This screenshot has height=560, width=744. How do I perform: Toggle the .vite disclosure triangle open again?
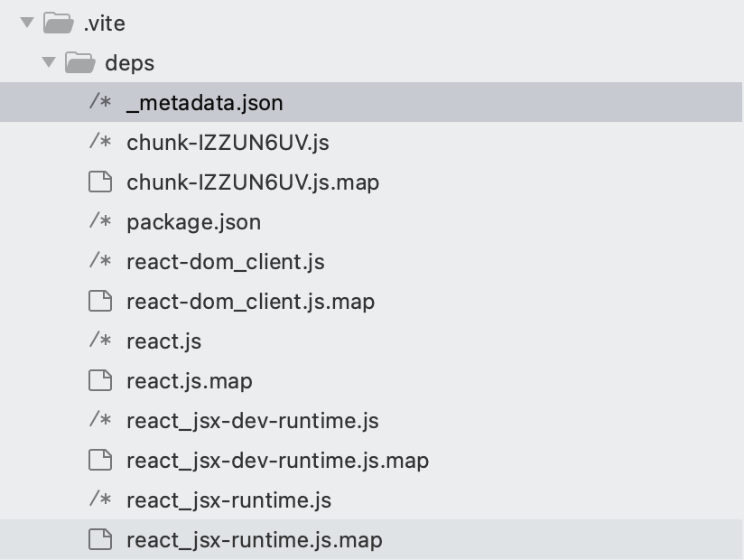point(25,23)
